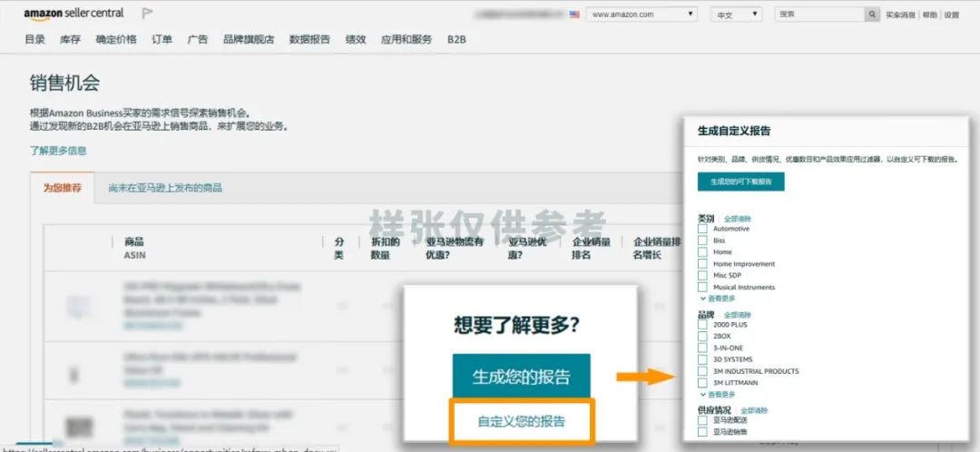The height and width of the screenshot is (452, 980).
Task: Check the Biss category checkbox
Action: pyautogui.click(x=702, y=240)
